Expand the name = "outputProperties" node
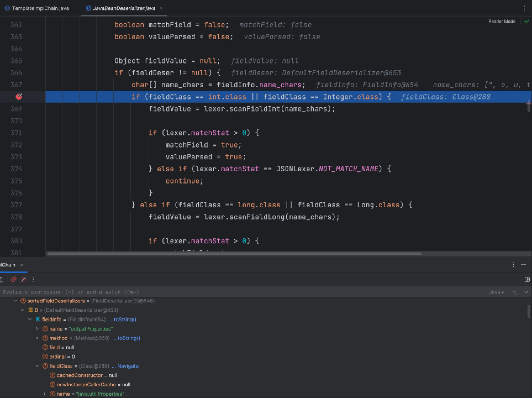 (x=37, y=329)
